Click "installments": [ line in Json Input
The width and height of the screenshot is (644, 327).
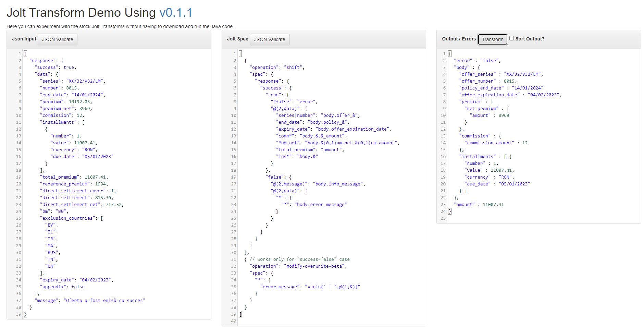(62, 122)
